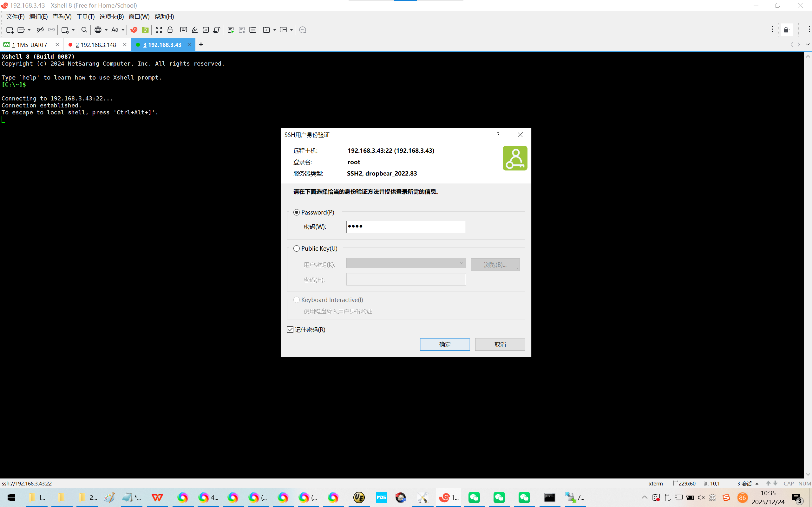Viewport: 812px width, 507px height.
Task: Click the lock screen padlock icon
Action: pos(170,30)
